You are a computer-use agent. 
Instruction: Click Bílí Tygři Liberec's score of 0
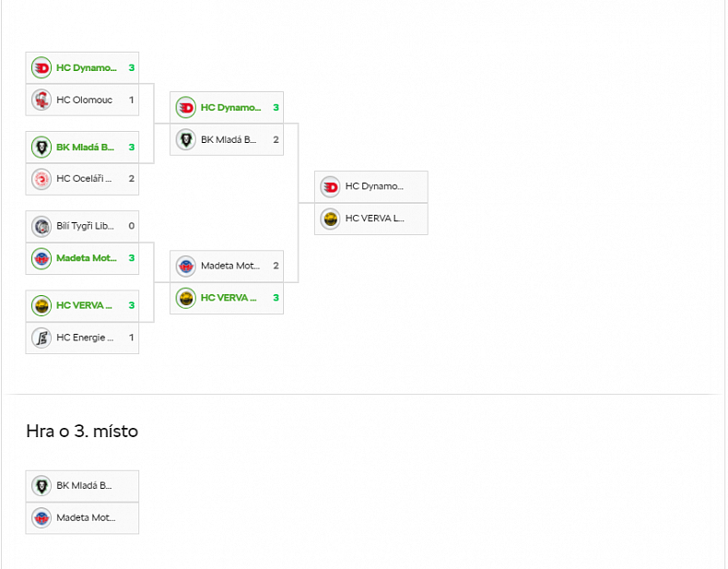point(132,226)
